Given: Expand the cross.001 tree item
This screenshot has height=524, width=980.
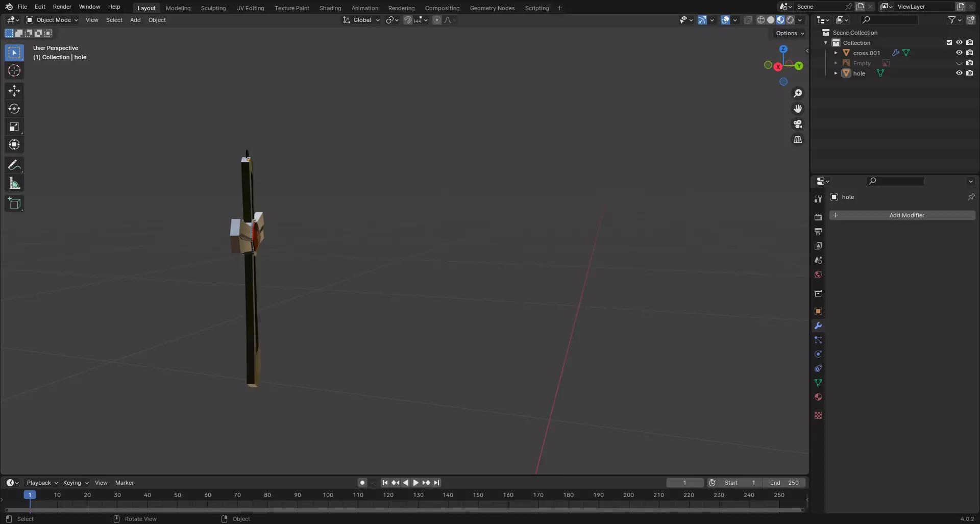Looking at the screenshot, I should point(836,53).
